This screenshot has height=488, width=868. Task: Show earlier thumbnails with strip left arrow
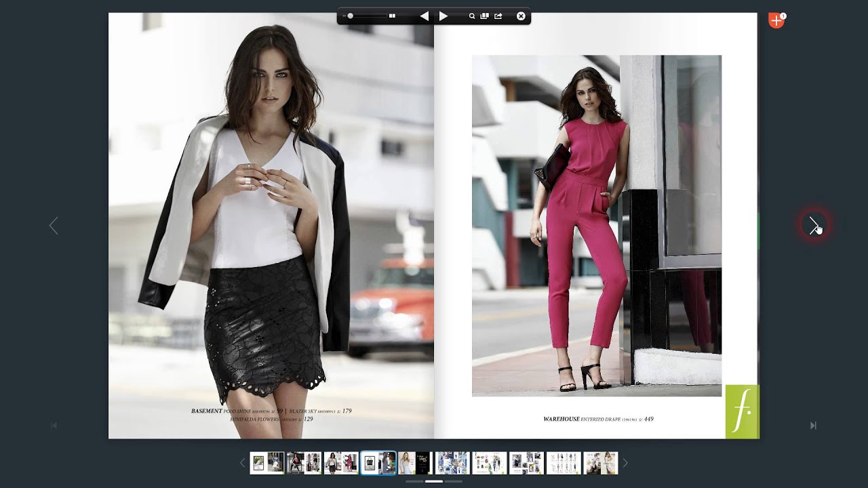point(242,463)
